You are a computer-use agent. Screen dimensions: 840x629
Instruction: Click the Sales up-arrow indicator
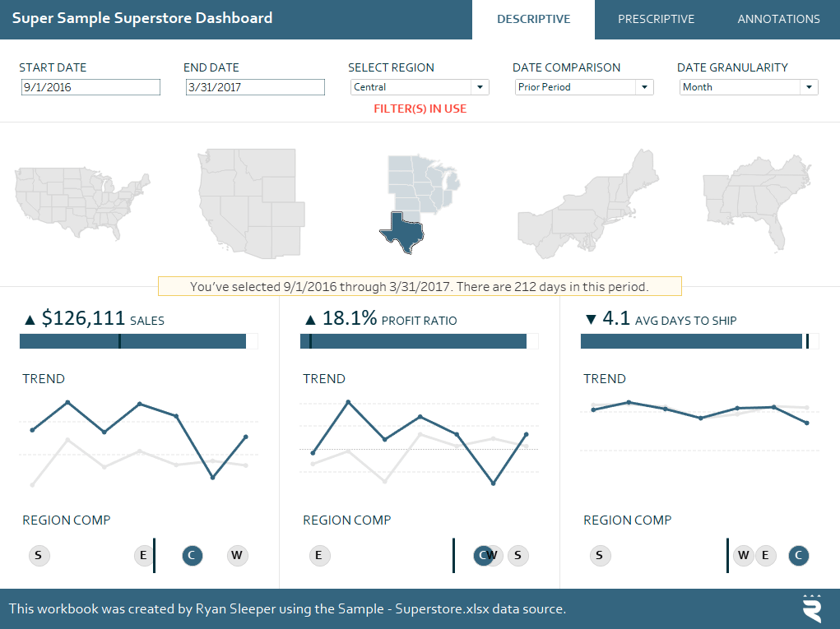(x=30, y=320)
